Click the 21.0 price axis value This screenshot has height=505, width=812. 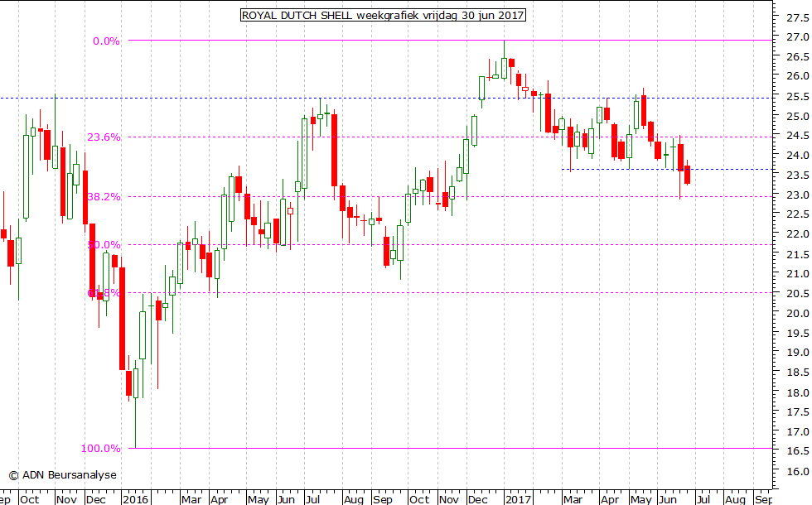[x=797, y=274]
